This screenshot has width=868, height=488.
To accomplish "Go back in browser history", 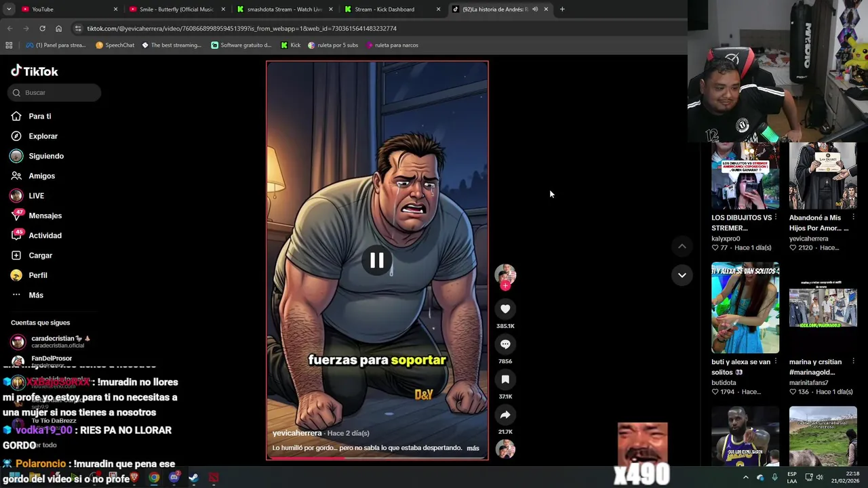I will tap(9, 28).
